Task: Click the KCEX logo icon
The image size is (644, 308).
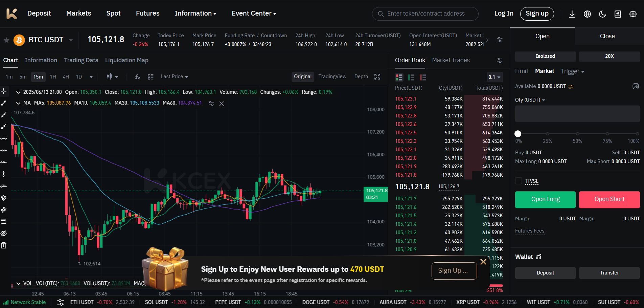Action: click(11, 14)
